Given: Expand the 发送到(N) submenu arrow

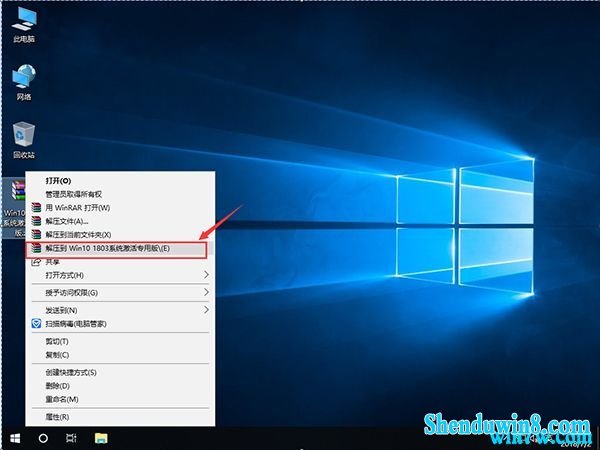Looking at the screenshot, I should click(206, 310).
